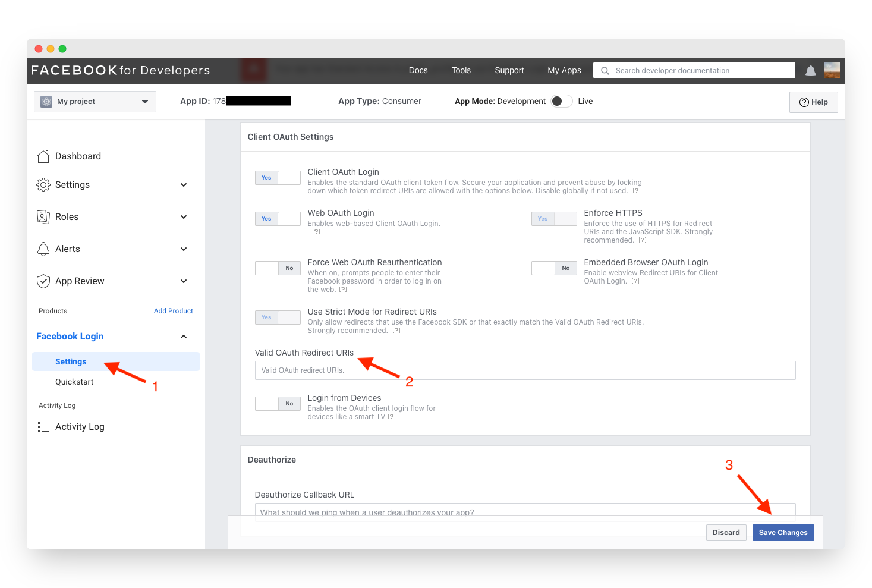
Task: Toggle Force Web OAuth Reauthentication switch
Action: click(278, 268)
